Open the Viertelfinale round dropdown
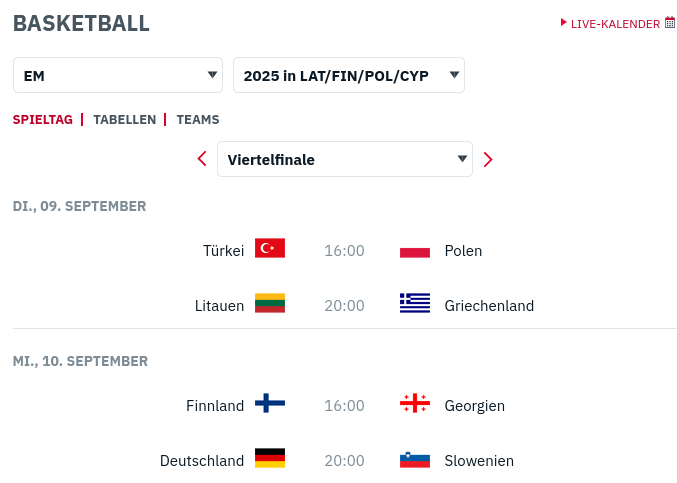The width and height of the screenshot is (677, 483). pos(344,159)
